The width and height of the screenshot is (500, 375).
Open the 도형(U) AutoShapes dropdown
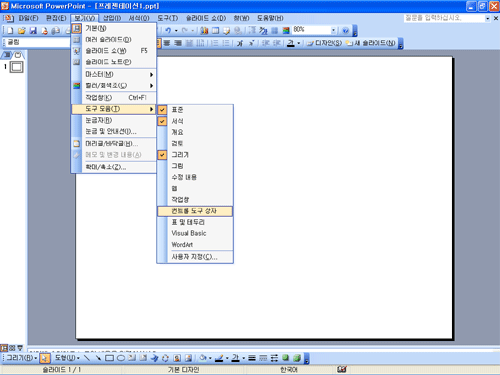[67, 358]
